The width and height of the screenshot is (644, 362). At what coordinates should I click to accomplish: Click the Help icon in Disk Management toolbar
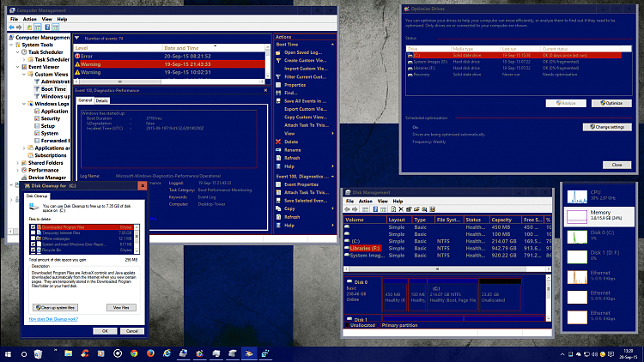point(375,209)
